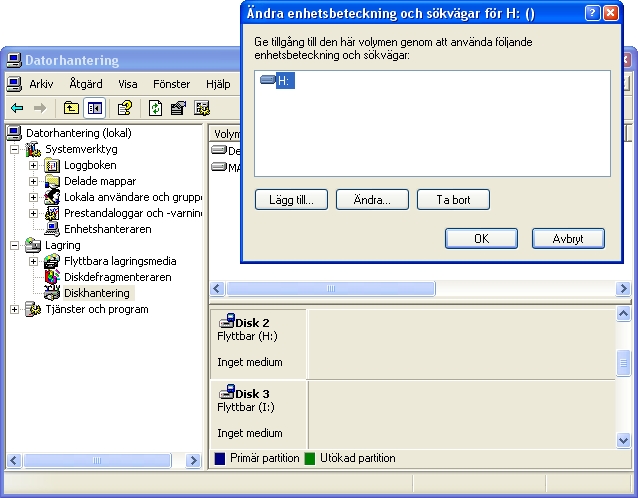The width and height of the screenshot is (638, 498).
Task: Select the Loggboken icon in tree
Action: 52,165
